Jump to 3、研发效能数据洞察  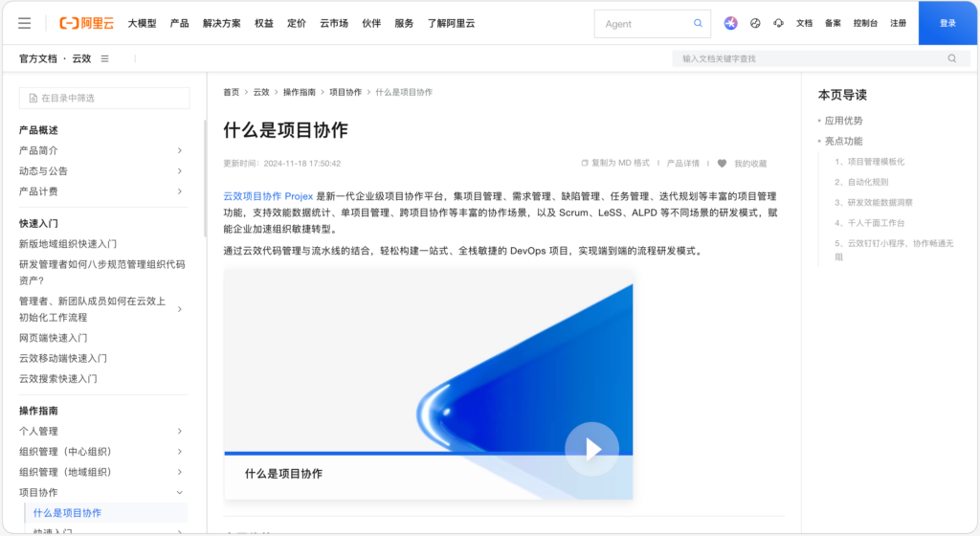click(874, 202)
